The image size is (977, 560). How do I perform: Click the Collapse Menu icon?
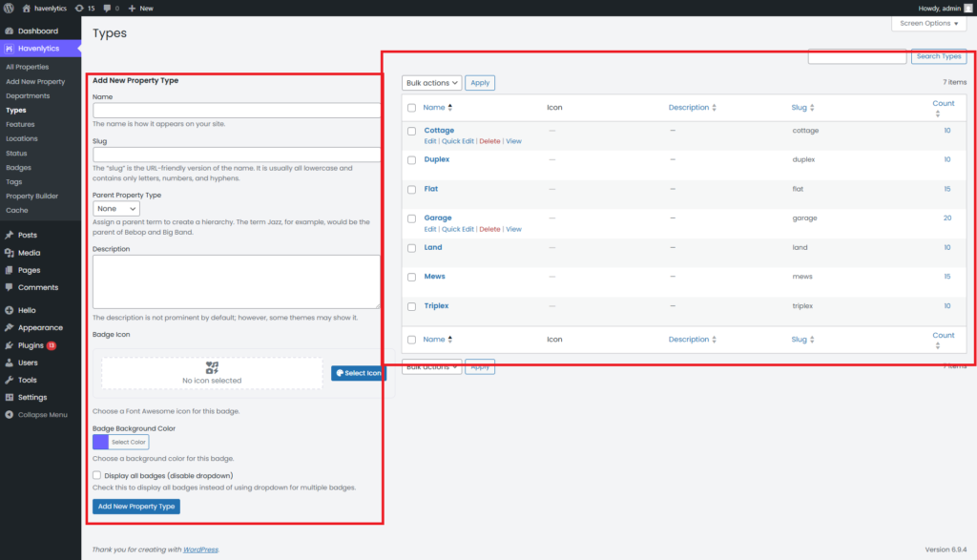[10, 415]
